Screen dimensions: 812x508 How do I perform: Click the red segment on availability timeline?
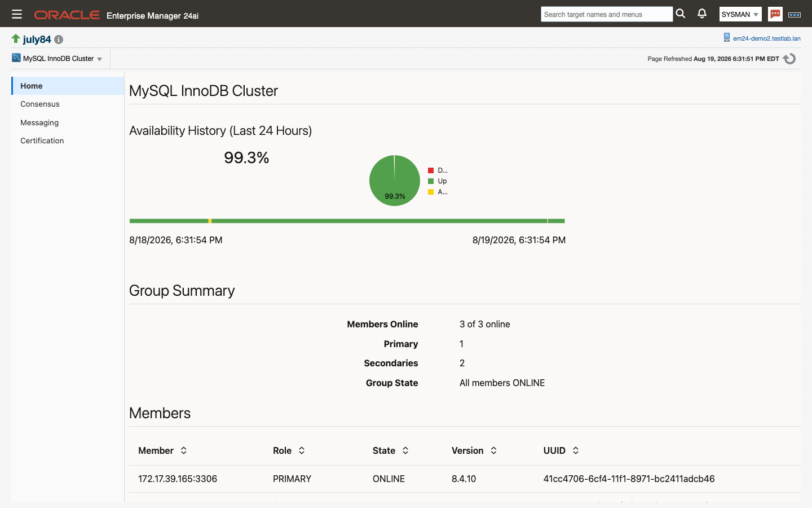[x=547, y=221]
